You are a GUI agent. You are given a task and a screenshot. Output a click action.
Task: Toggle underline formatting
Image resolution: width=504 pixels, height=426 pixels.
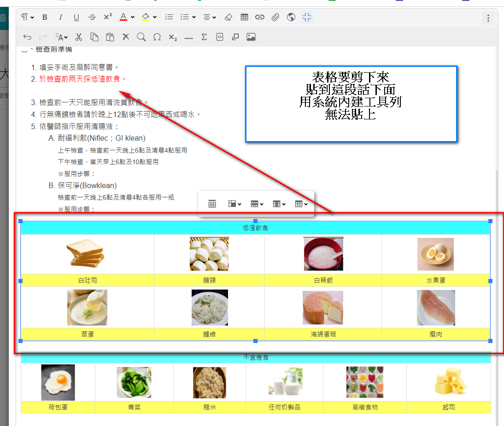pos(76,18)
